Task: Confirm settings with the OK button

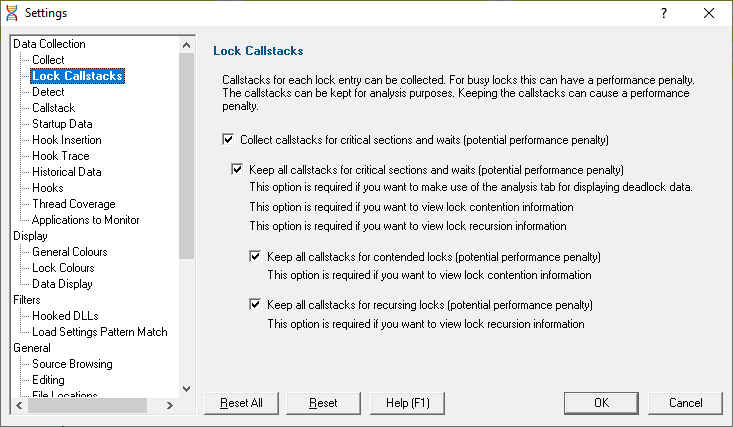Action: click(x=601, y=403)
